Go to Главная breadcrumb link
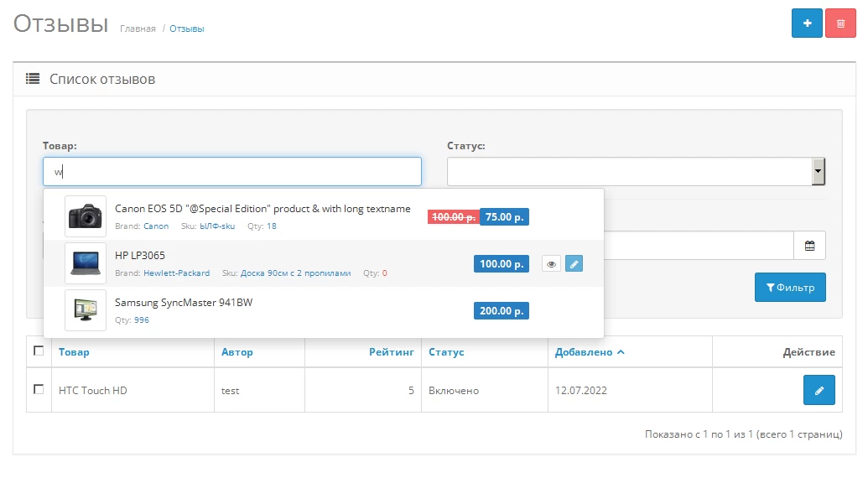This screenshot has width=868, height=478. tap(138, 29)
